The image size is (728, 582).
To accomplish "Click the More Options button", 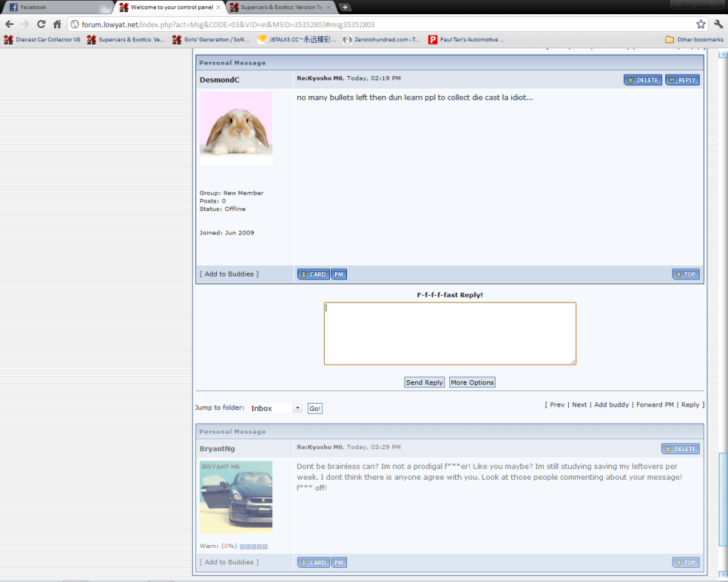I will (x=472, y=382).
